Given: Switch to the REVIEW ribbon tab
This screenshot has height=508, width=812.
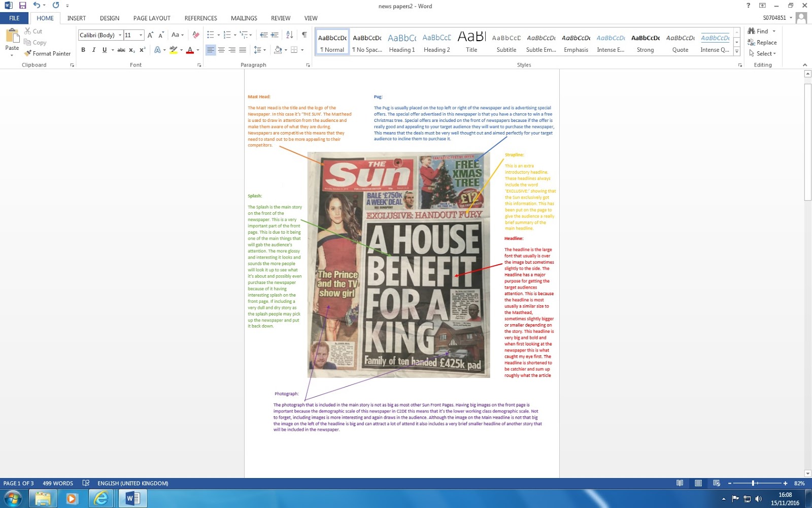Looking at the screenshot, I should tap(280, 18).
